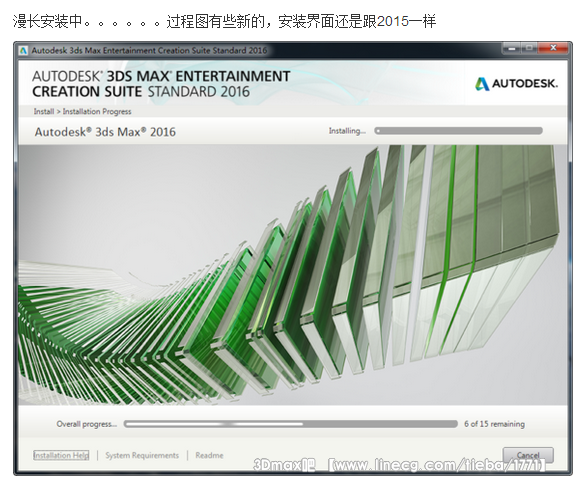Click the Cancel button
Viewport: 575px width, 482px height.
point(528,455)
